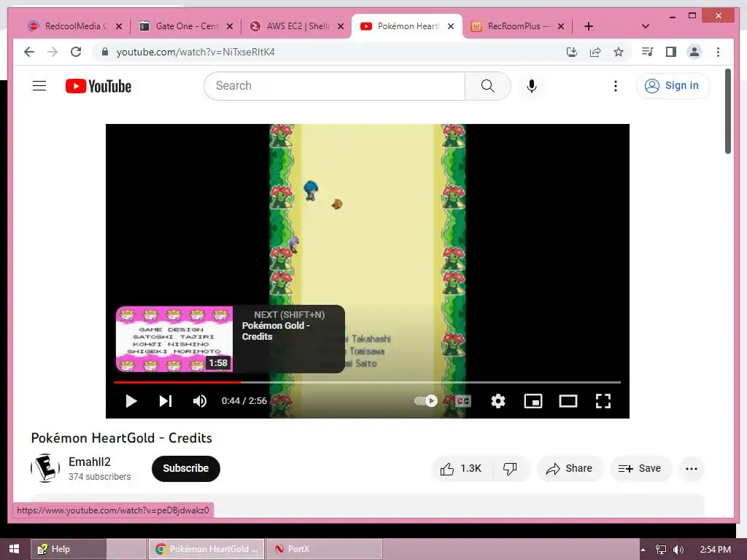Like the video
The image size is (747, 560).
pyautogui.click(x=461, y=469)
